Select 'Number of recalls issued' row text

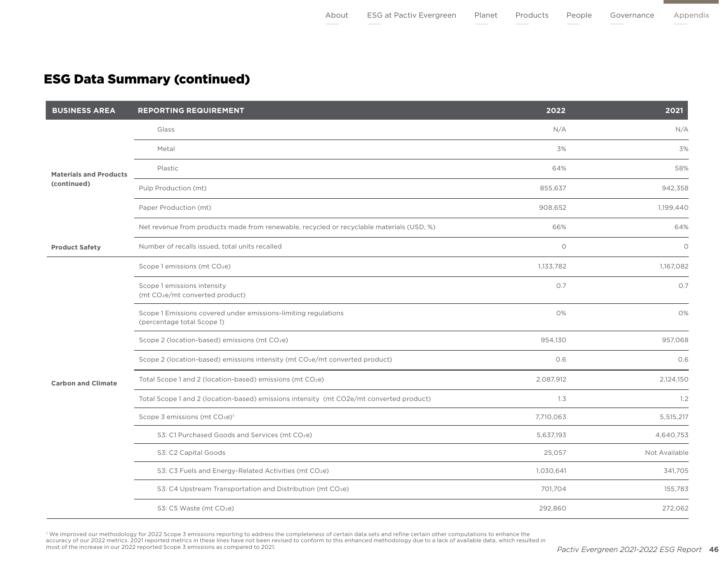210,246
